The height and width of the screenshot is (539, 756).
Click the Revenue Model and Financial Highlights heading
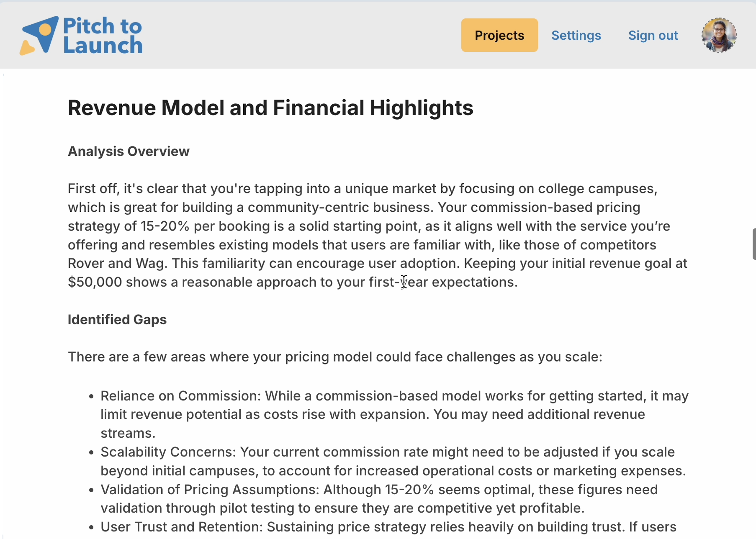coord(270,108)
